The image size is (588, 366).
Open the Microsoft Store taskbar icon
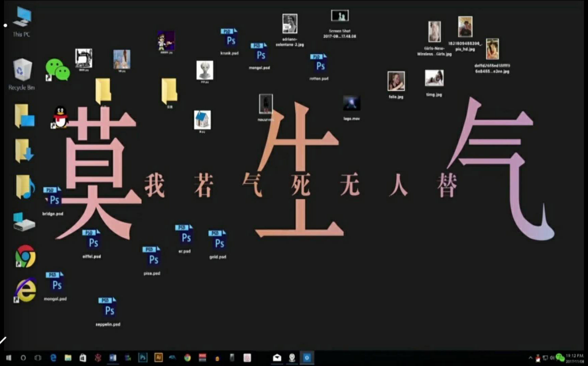click(x=83, y=358)
